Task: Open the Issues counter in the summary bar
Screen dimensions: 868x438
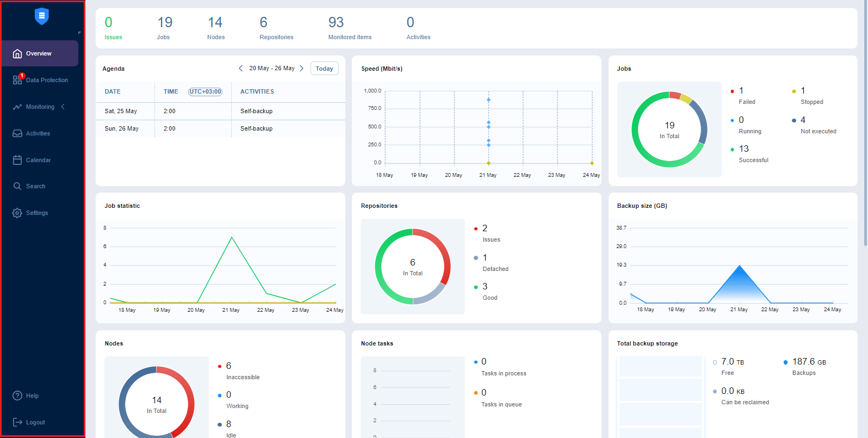Action: click(x=113, y=28)
